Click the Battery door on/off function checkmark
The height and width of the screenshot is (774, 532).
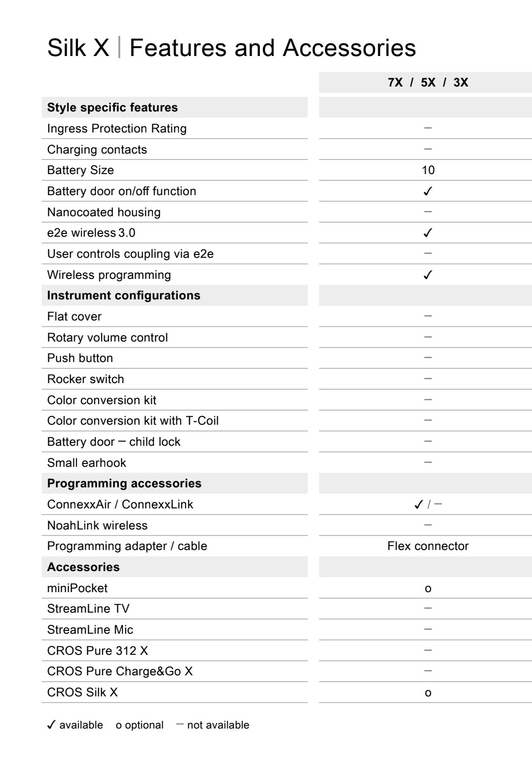point(427,191)
